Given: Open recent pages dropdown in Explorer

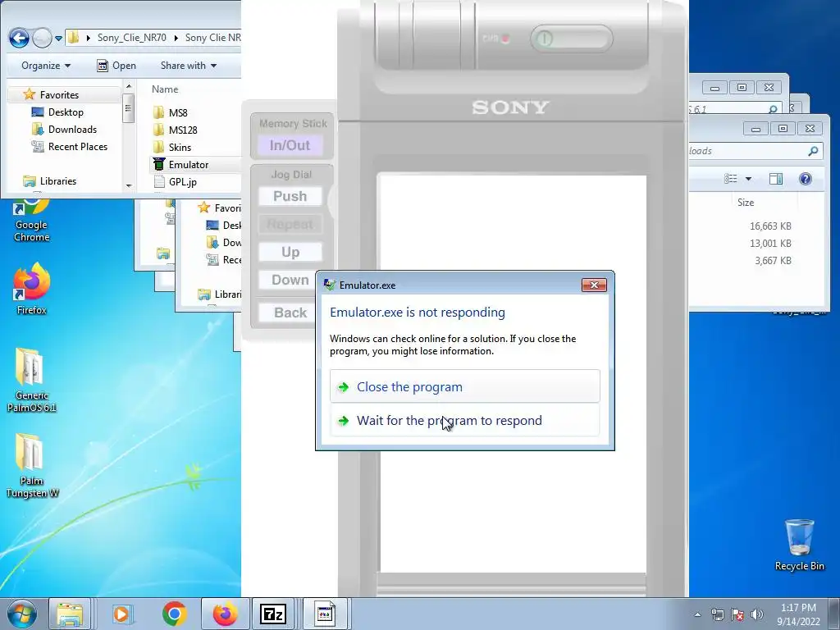Looking at the screenshot, I should click(58, 38).
